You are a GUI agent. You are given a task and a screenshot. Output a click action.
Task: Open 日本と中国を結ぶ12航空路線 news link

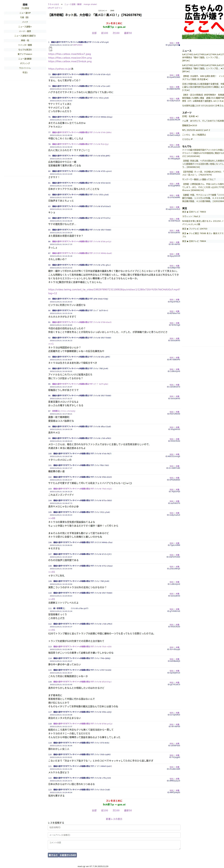pyautogui.click(x=203, y=87)
